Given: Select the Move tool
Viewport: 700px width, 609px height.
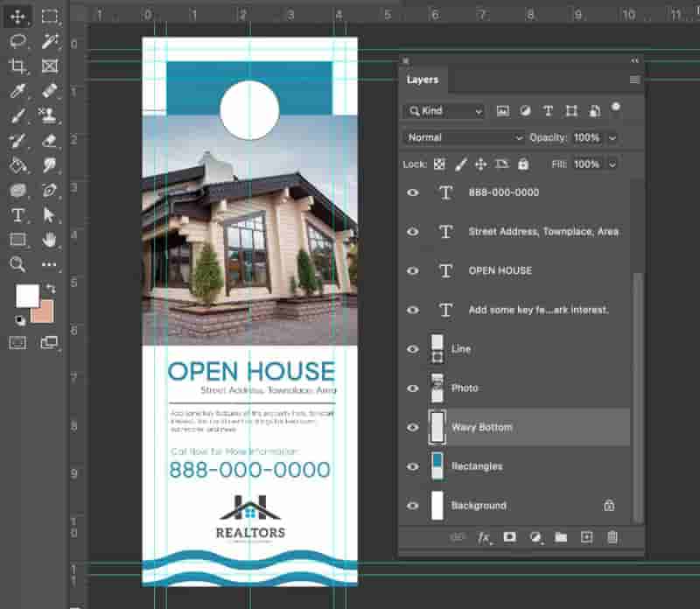Looking at the screenshot, I should pyautogui.click(x=17, y=17).
